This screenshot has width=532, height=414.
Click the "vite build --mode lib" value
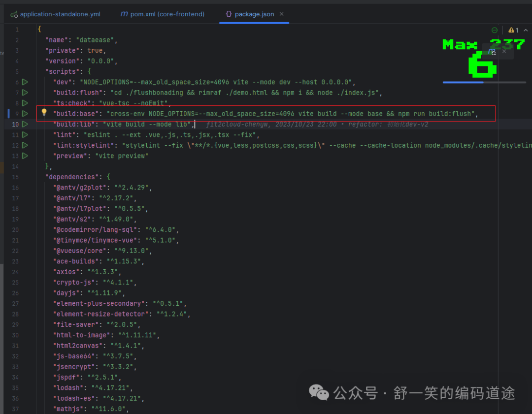click(x=147, y=125)
